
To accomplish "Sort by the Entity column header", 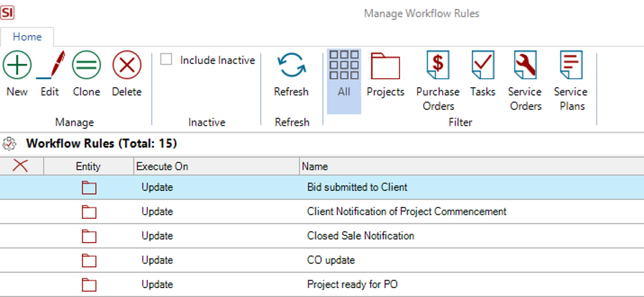I will point(88,166).
